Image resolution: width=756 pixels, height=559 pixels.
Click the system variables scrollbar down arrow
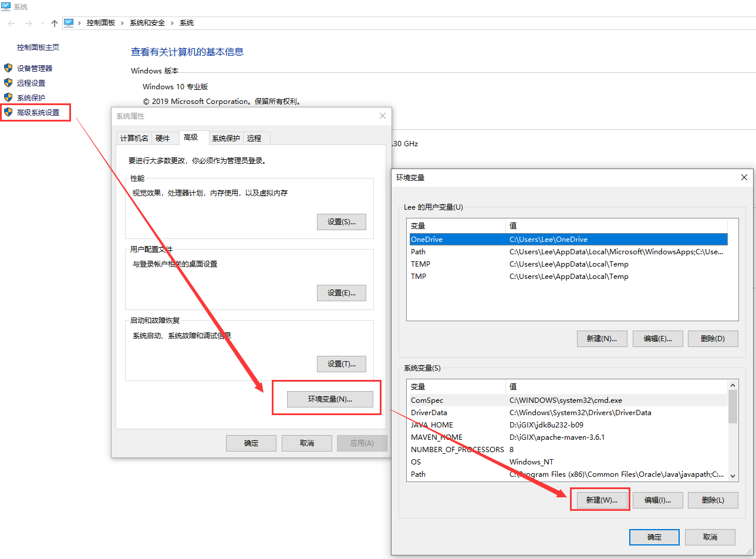pyautogui.click(x=733, y=475)
